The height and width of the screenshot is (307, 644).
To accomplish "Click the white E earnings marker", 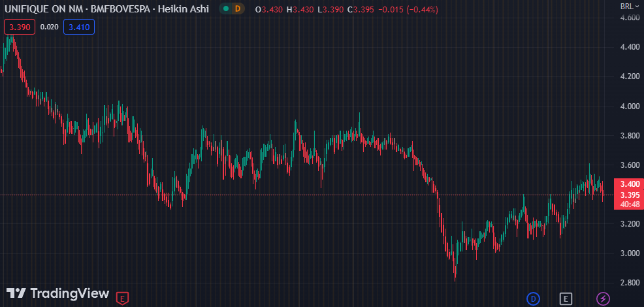I will point(566,299).
